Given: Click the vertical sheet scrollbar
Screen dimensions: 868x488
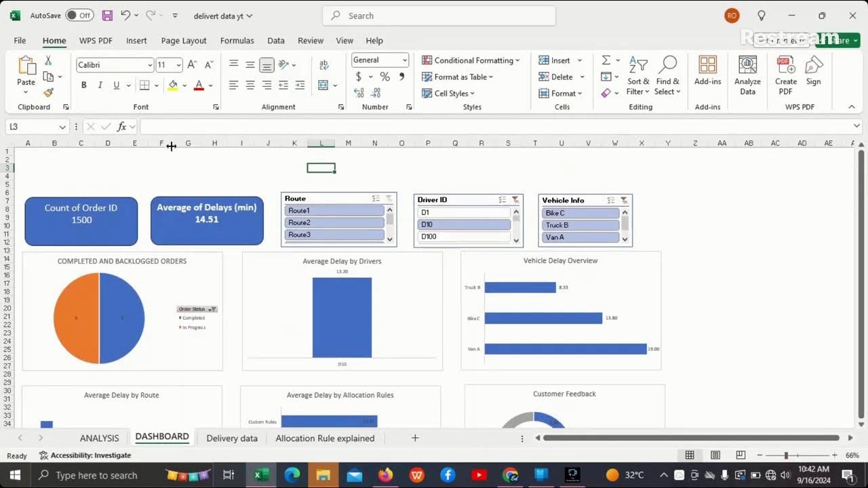Looking at the screenshot, I should [861, 285].
